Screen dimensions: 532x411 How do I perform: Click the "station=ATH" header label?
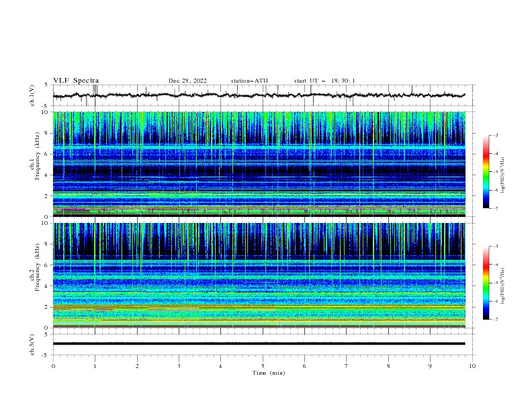pyautogui.click(x=249, y=81)
